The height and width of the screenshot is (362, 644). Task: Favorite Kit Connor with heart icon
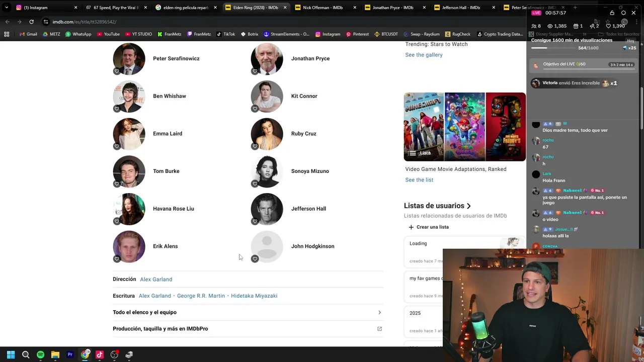click(255, 109)
